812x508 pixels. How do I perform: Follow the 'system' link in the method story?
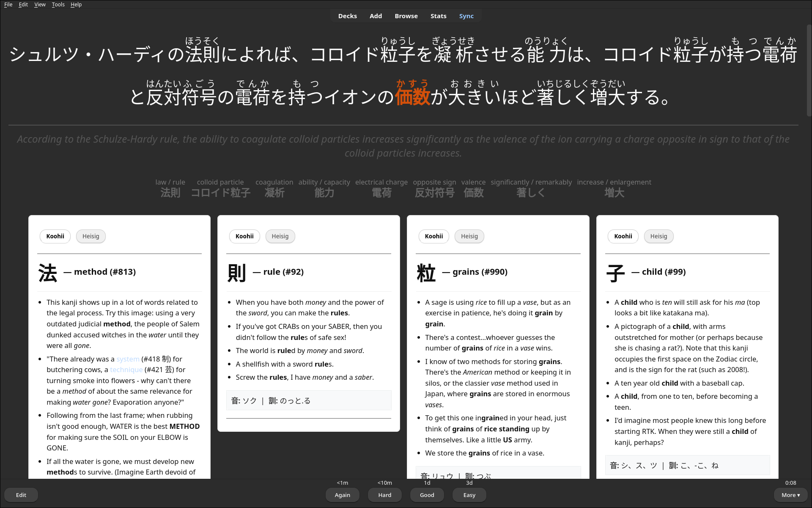(x=128, y=359)
